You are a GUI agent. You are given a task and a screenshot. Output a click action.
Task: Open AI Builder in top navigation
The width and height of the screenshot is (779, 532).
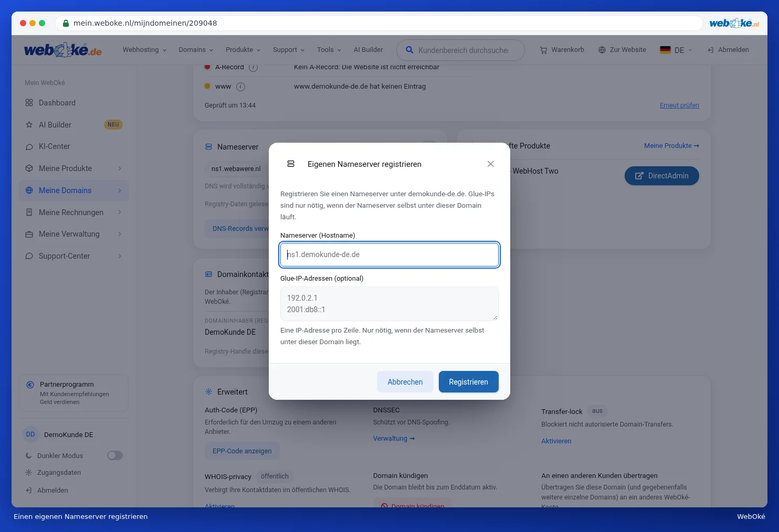(x=368, y=50)
